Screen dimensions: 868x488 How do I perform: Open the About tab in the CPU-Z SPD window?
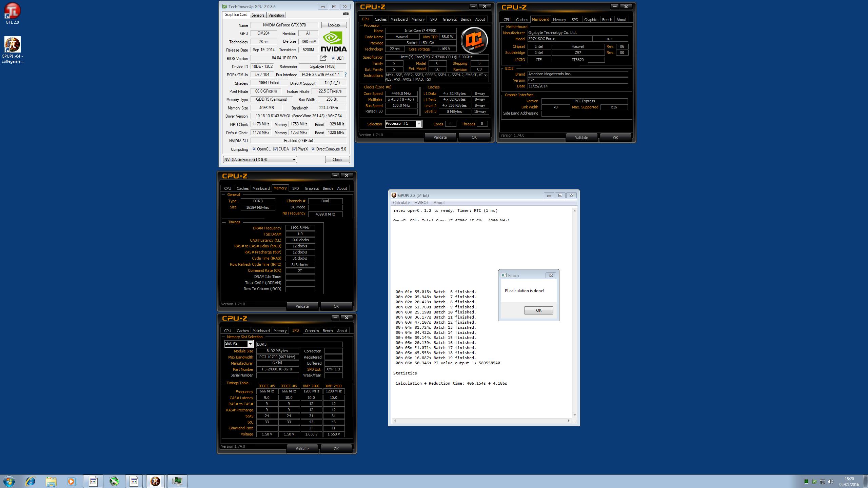(x=342, y=331)
